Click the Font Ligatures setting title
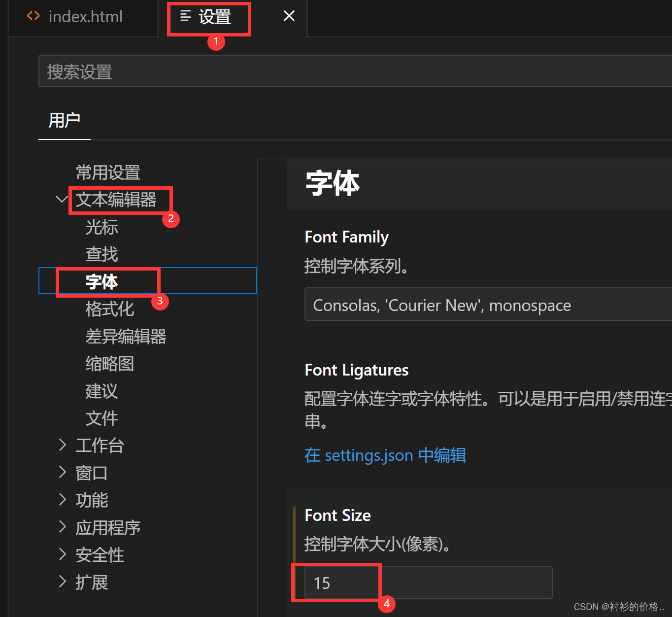 pyautogui.click(x=357, y=370)
